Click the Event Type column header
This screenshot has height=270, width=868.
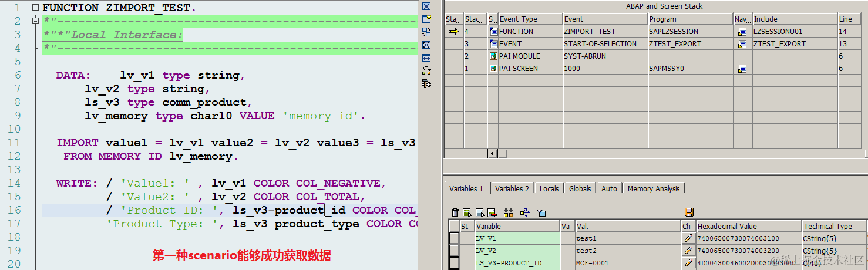[530, 19]
